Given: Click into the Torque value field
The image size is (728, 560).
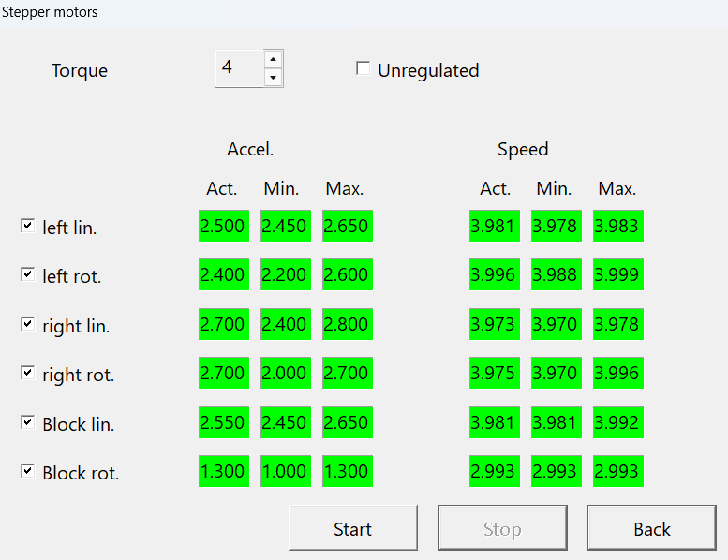Looking at the screenshot, I should tap(240, 68).
